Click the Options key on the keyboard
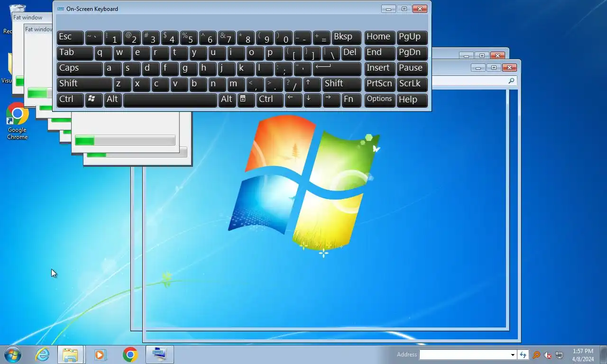Screen dimensions: 607x364 pos(380,100)
